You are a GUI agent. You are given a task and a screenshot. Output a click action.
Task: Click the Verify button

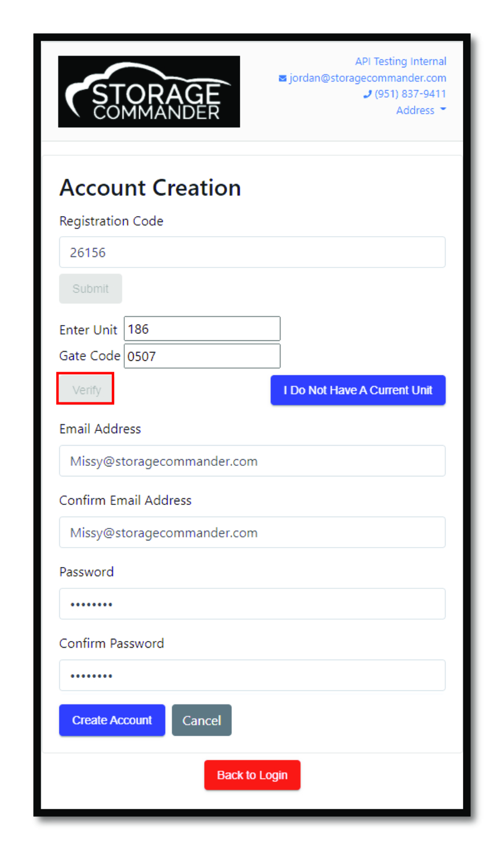tap(86, 389)
